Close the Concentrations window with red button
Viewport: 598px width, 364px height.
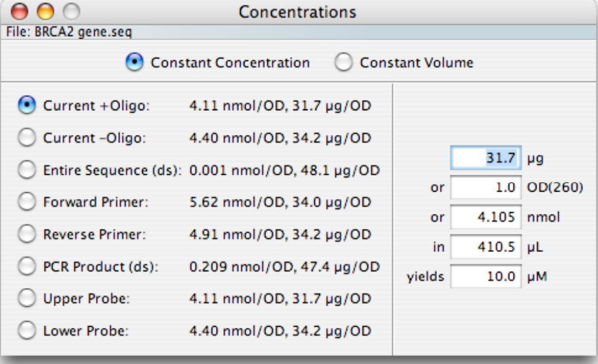tap(19, 11)
